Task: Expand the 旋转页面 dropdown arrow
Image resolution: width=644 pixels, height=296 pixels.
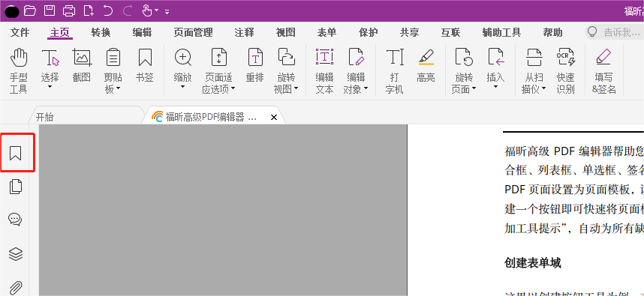Action: (474, 89)
